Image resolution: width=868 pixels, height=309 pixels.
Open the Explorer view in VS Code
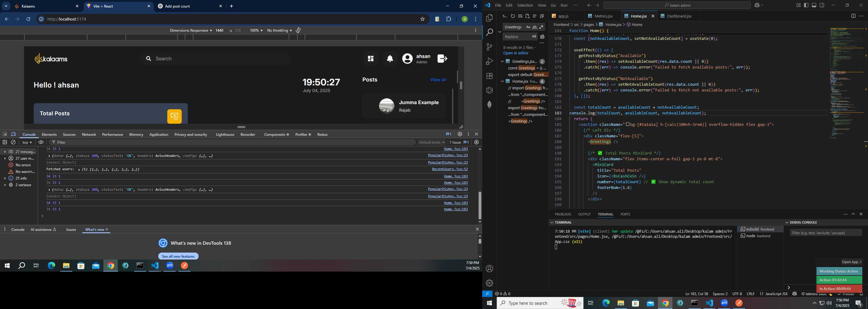point(489,18)
